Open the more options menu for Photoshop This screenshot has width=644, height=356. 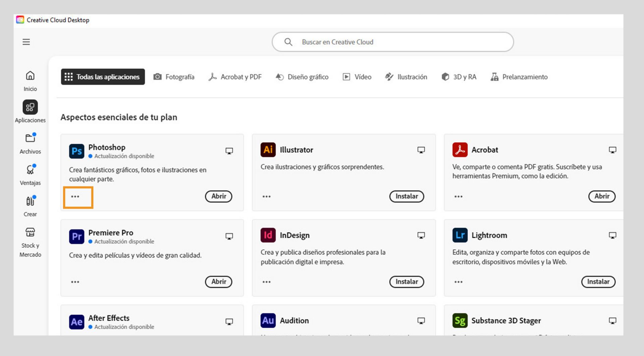click(x=75, y=197)
